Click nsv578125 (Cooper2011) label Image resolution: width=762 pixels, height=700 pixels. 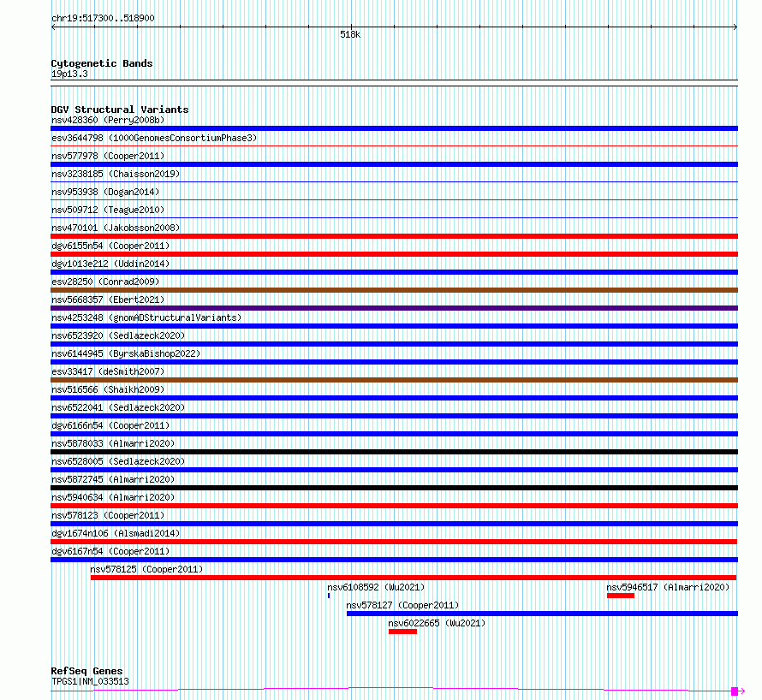tap(146, 569)
